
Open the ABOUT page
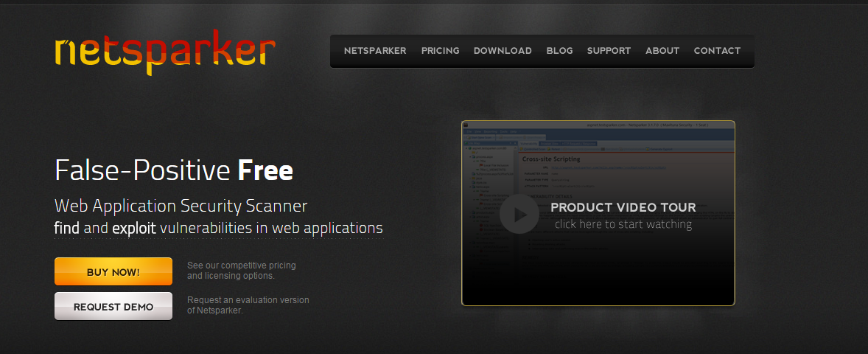click(662, 51)
